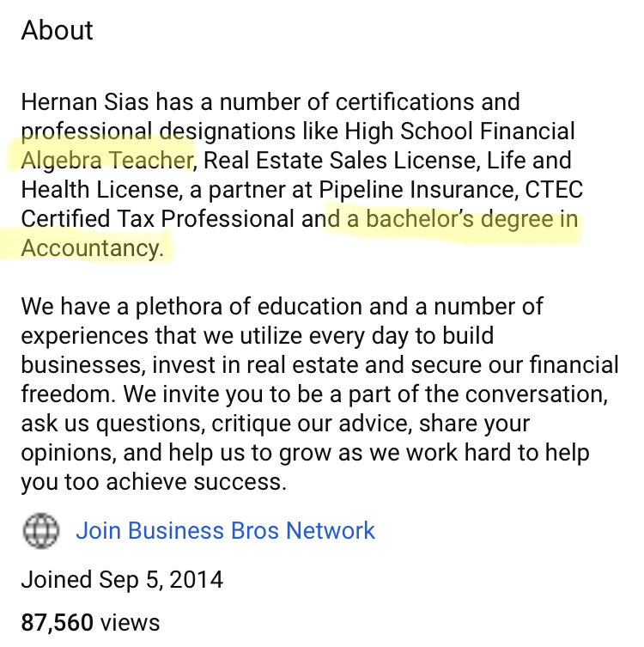Click the Joined Sep 5, 2014 line
644x647 pixels.
pyautogui.click(x=122, y=580)
